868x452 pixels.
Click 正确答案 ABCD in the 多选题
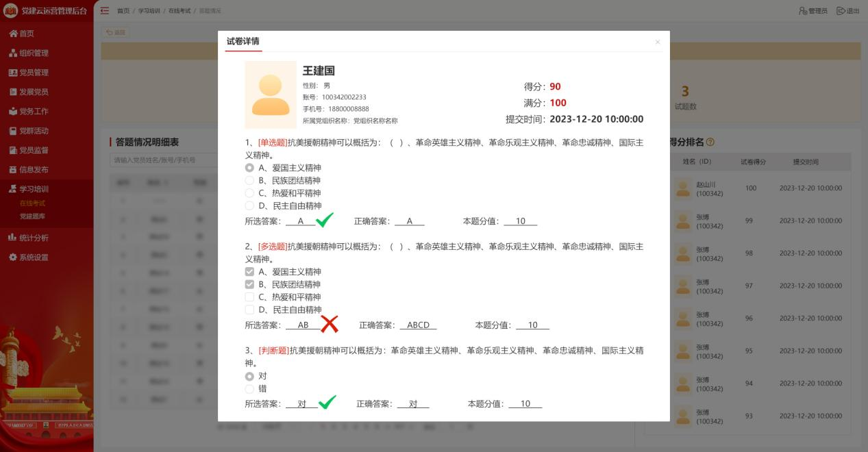(x=418, y=325)
